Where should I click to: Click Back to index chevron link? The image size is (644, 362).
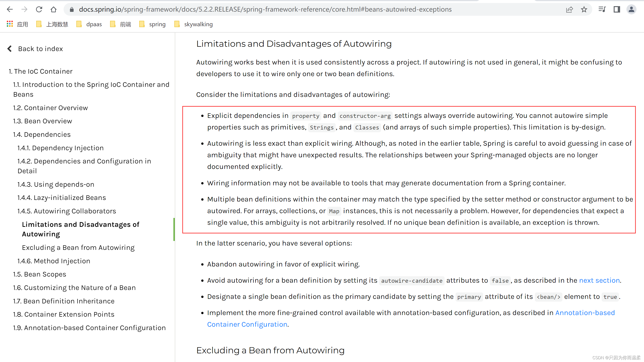pos(35,49)
